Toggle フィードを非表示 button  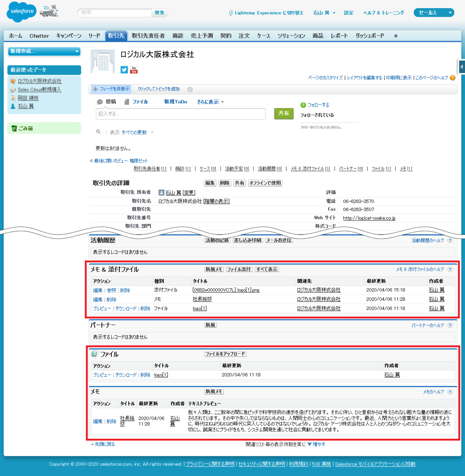coord(111,89)
